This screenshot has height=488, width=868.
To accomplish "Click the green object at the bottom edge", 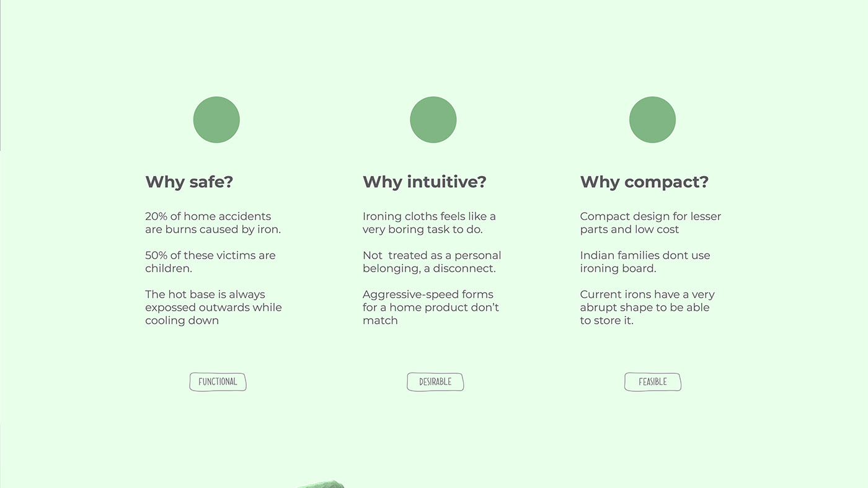I will click(322, 484).
